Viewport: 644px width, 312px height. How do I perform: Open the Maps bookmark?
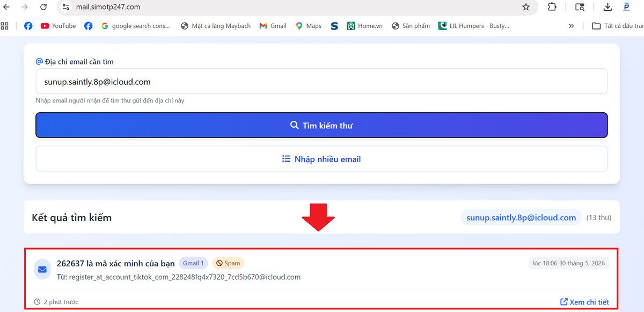tap(309, 26)
